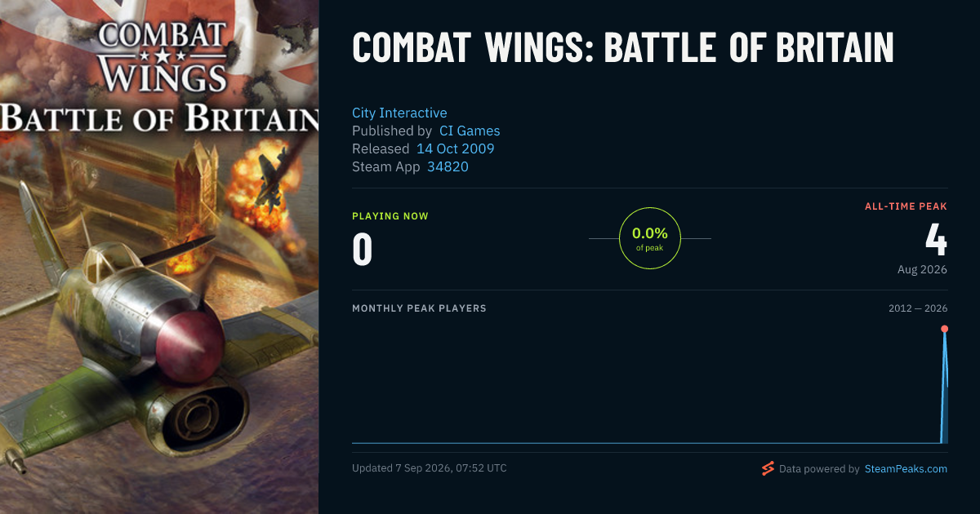Open the City Interactive developer link
Image resolution: width=980 pixels, height=514 pixels.
pos(399,113)
